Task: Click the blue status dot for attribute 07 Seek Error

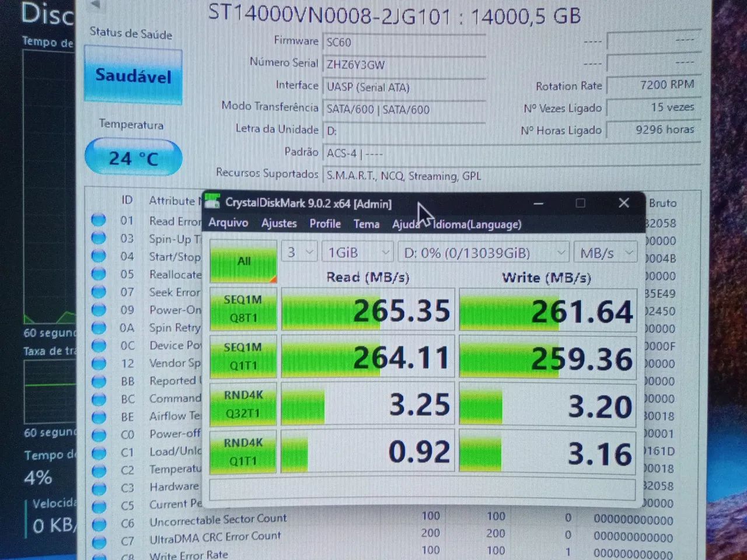Action: [99, 292]
